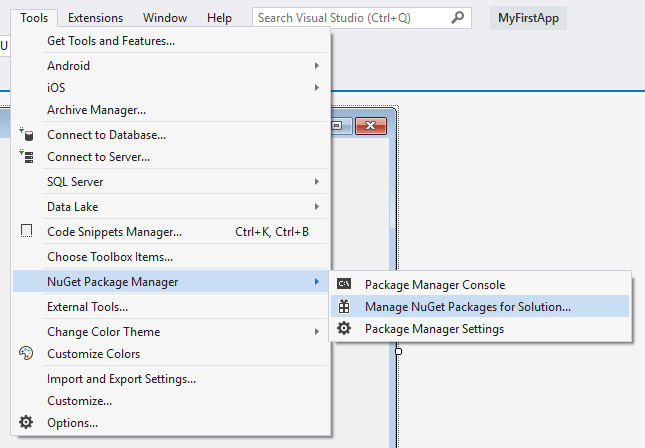Select Manage NuGet Packages for Solution
Viewport: 645px width, 448px height.
pyautogui.click(x=480, y=306)
